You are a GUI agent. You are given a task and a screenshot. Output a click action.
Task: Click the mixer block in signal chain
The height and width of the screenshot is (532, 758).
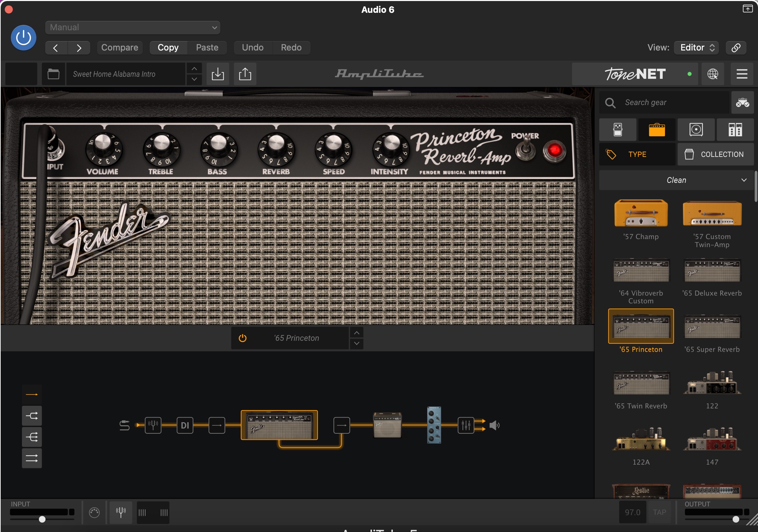pyautogui.click(x=466, y=425)
